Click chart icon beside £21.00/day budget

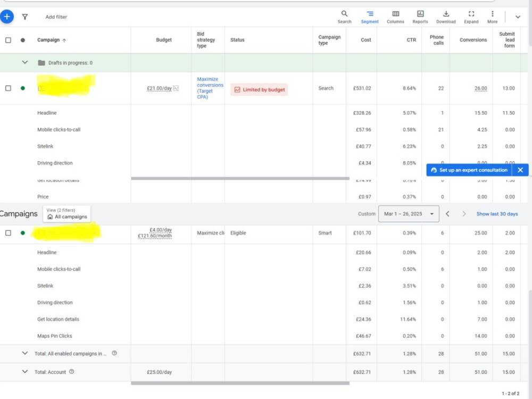point(176,88)
